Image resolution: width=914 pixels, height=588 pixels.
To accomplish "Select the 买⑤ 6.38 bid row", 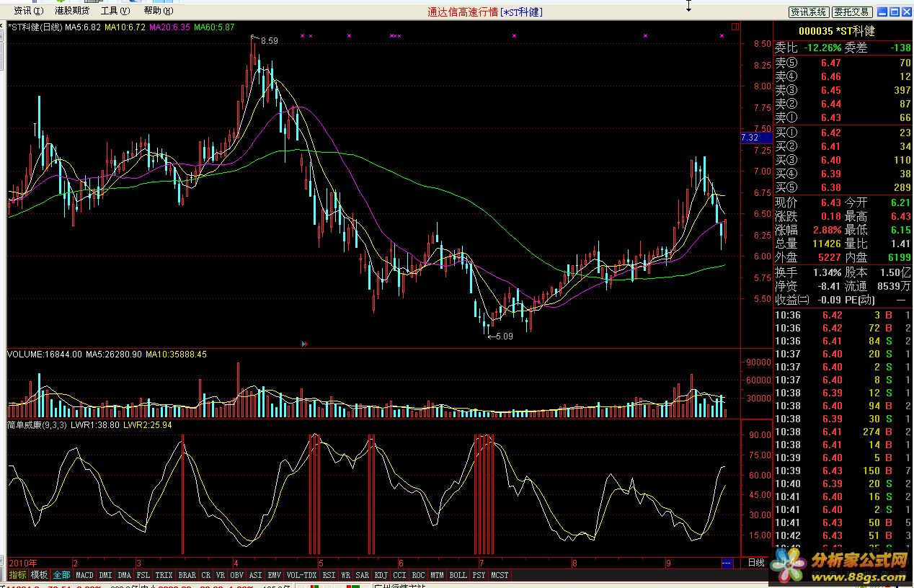I will [843, 187].
